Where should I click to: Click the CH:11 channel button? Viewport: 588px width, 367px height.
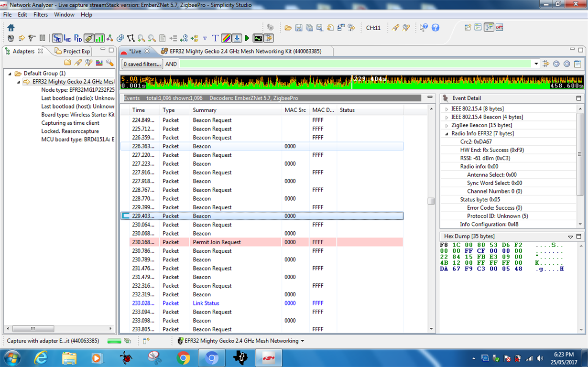point(373,28)
